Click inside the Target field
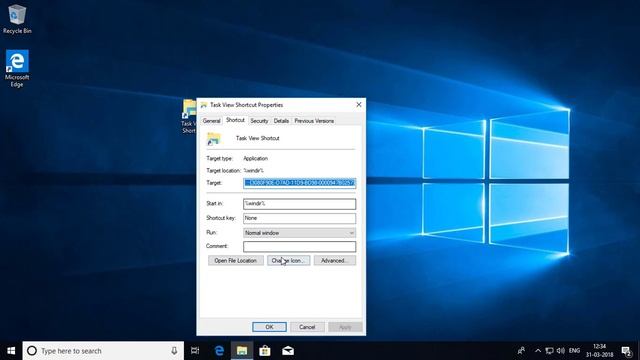This screenshot has height=360, width=640. (x=300, y=183)
